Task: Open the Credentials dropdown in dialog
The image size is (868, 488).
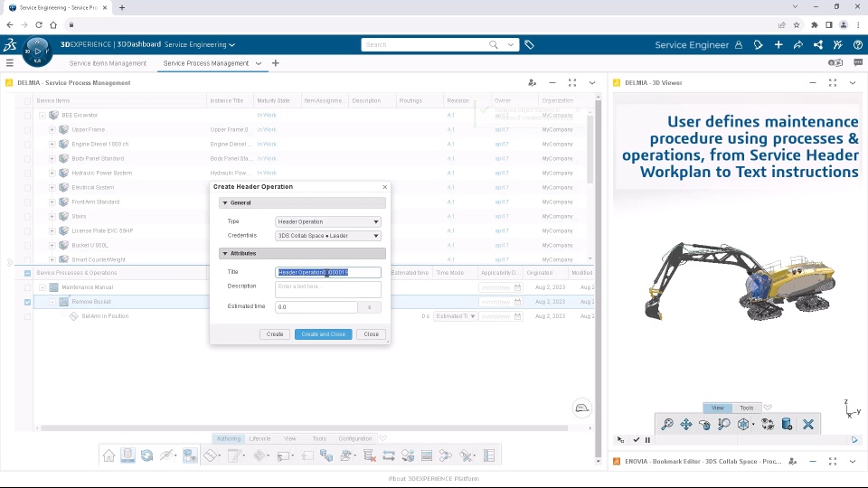Action: 327,236
